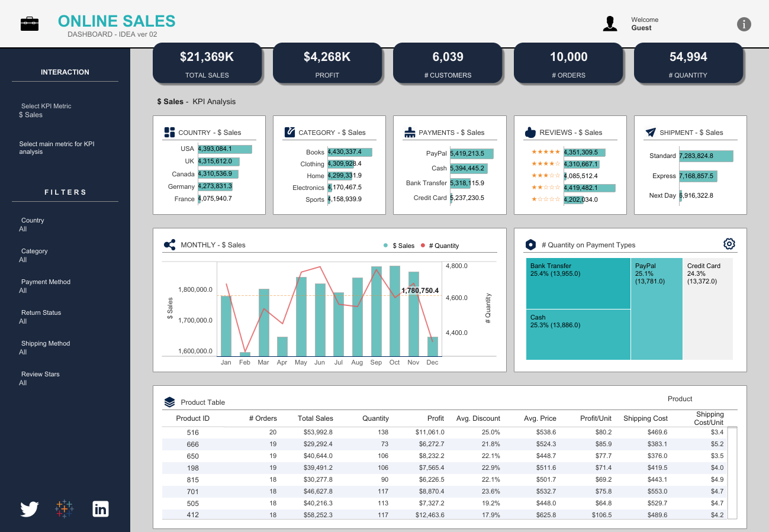Click the Product Table layers icon
This screenshot has width=769, height=532.
click(169, 402)
